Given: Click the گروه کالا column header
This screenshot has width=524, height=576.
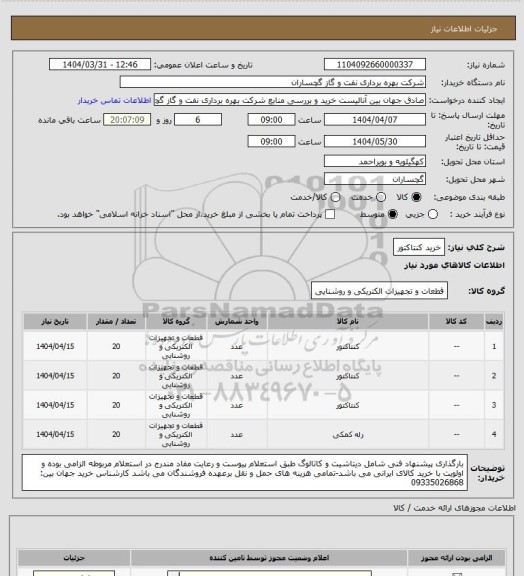Looking at the screenshot, I should click(176, 322).
